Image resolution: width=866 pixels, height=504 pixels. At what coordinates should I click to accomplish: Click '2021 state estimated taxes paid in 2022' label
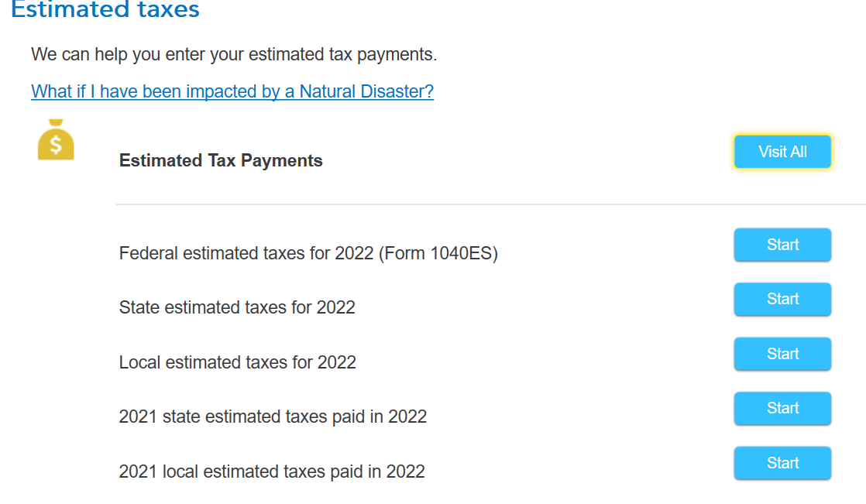click(x=273, y=417)
